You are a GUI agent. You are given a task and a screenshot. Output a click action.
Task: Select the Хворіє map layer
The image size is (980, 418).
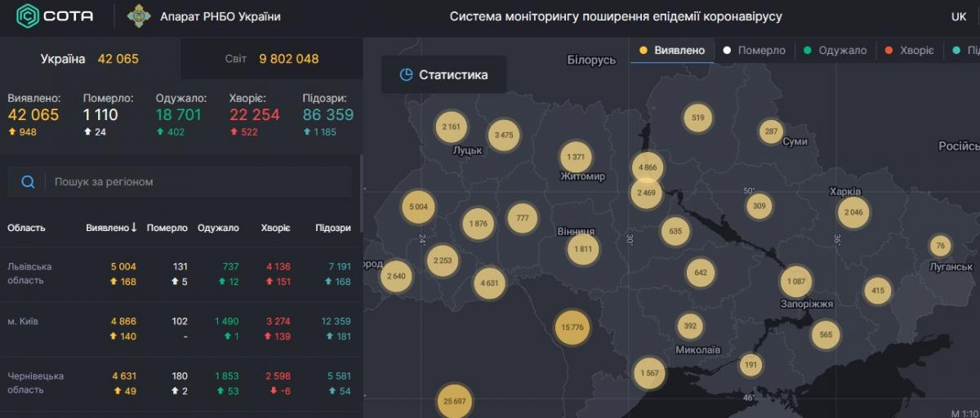click(909, 51)
